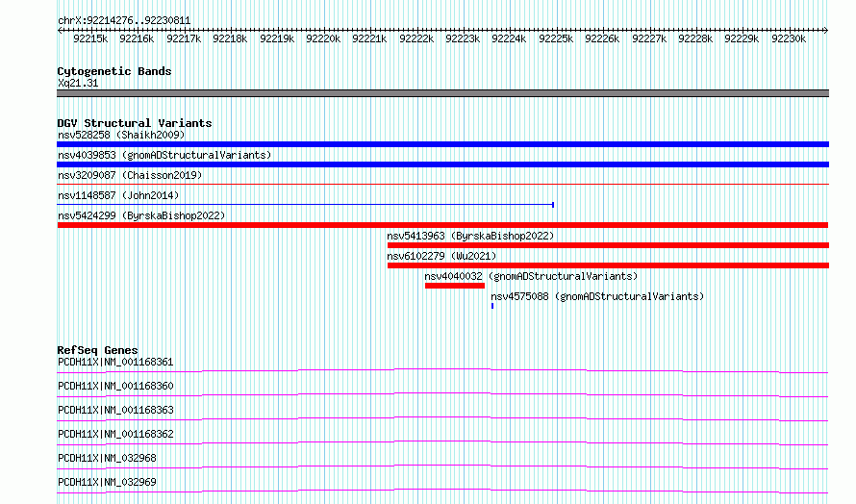Select the red bar under nsv6102279
This screenshot has height=504, width=856.
[608, 265]
